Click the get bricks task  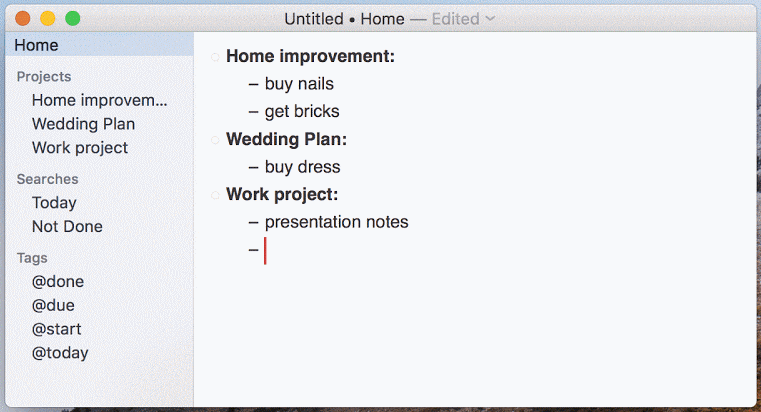click(x=302, y=112)
